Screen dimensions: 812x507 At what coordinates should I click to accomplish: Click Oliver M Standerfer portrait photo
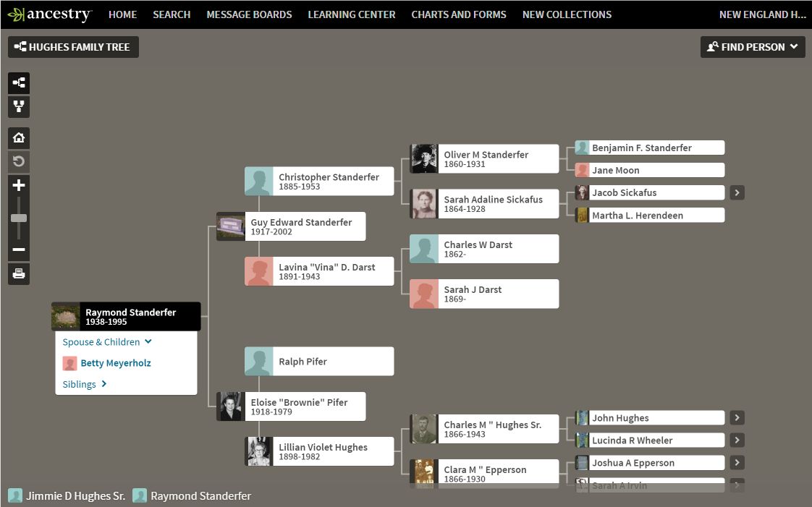tap(423, 159)
